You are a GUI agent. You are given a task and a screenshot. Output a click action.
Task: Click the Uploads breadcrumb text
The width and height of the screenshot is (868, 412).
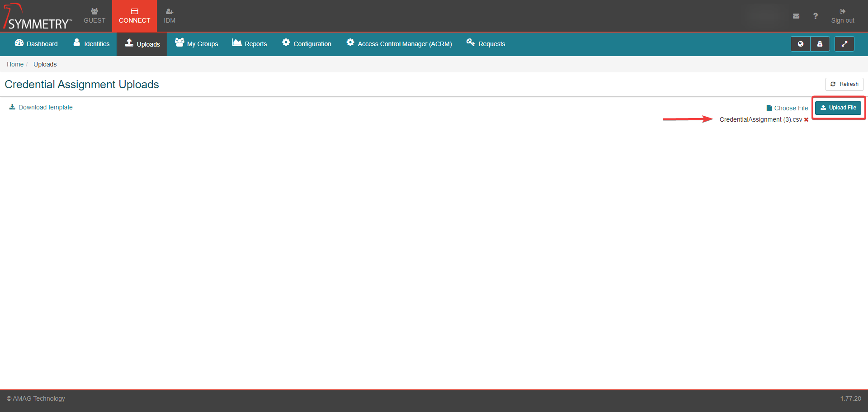tap(45, 64)
